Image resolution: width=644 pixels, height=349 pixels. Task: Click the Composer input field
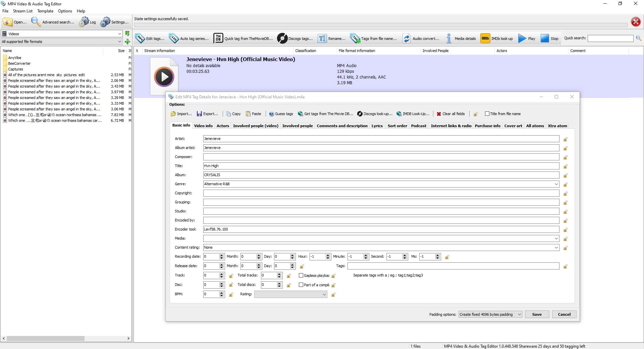pyautogui.click(x=381, y=157)
